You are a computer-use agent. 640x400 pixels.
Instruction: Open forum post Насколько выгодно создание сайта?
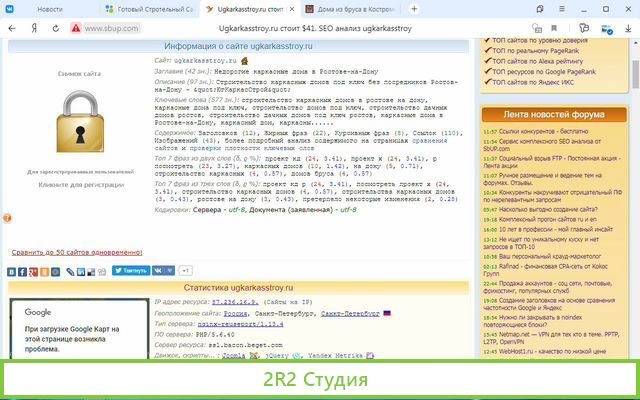pyautogui.click(x=548, y=209)
